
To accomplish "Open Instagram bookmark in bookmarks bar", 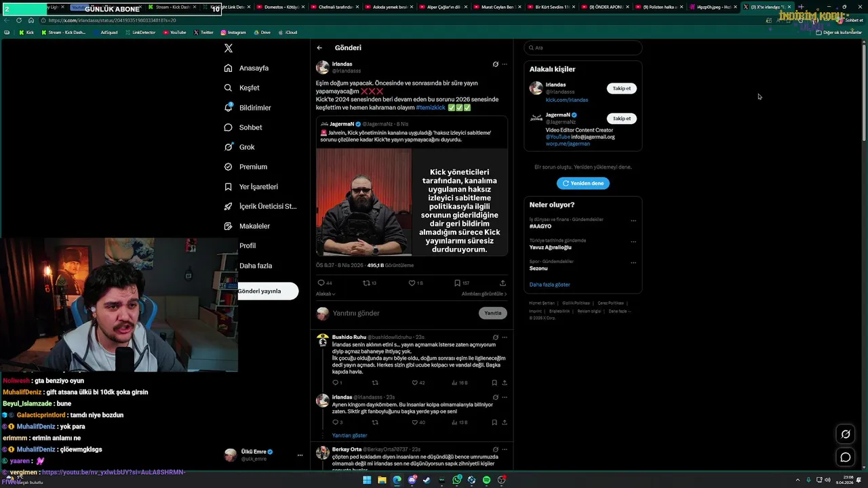I will (233, 32).
